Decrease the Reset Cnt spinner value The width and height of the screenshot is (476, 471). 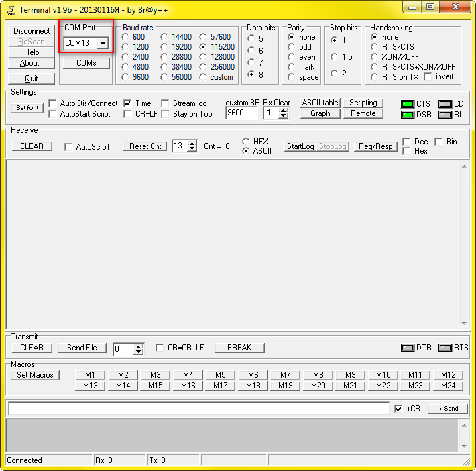coord(192,149)
